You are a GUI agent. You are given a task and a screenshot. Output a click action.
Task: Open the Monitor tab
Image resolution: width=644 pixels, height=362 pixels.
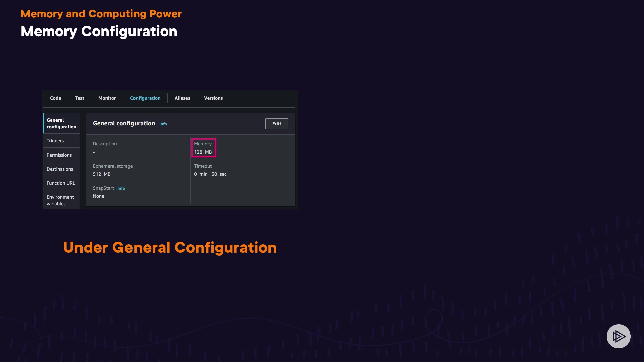tap(107, 98)
